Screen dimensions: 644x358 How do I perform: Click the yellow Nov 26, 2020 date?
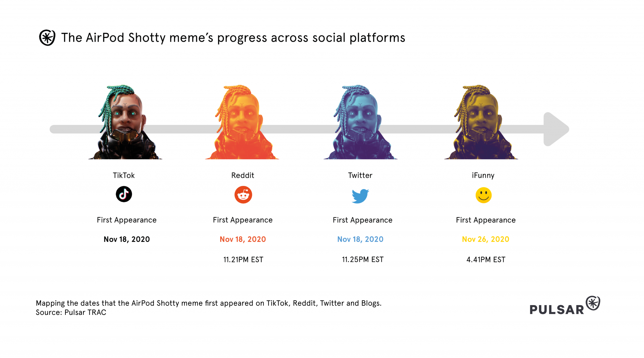(x=486, y=239)
